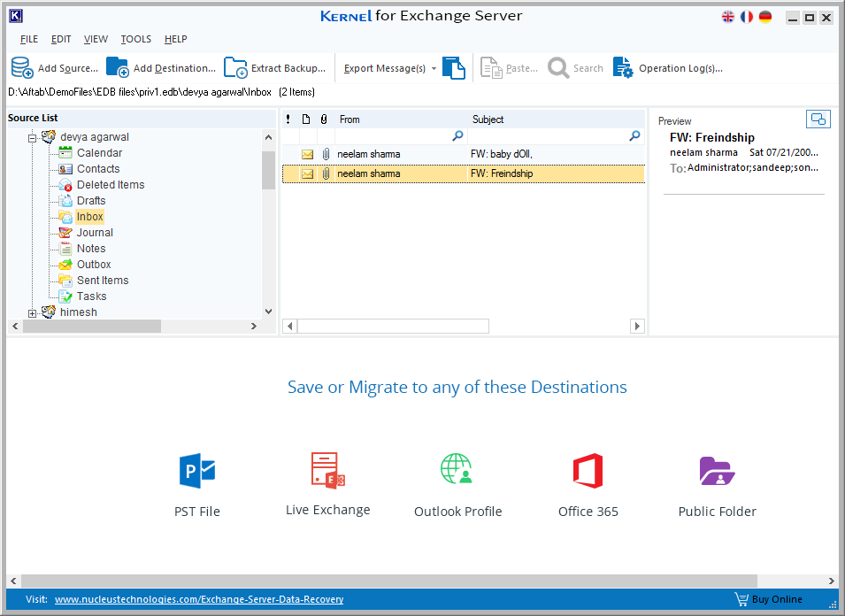The width and height of the screenshot is (845, 616).
Task: Sort by the attachment column header
Action: [324, 119]
